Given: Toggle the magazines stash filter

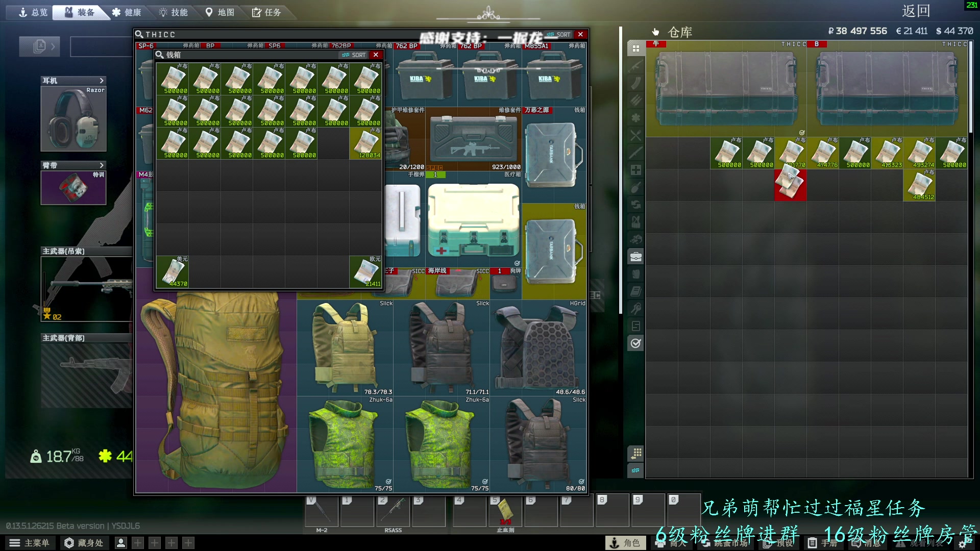Looking at the screenshot, I should 635,83.
